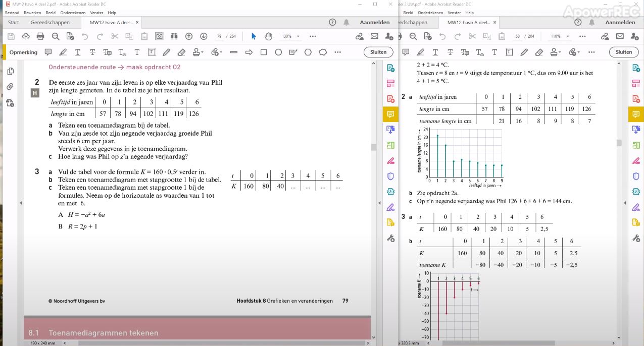Click the page number field showing 58 in the right window
644x346 pixels.
click(517, 36)
